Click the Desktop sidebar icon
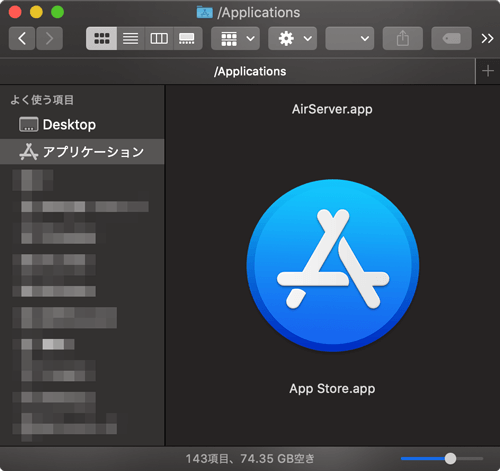This screenshot has width=500, height=471. (x=29, y=125)
